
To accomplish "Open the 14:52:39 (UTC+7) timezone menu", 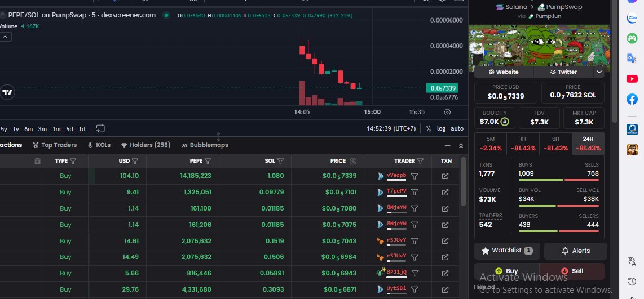I will coord(391,128).
